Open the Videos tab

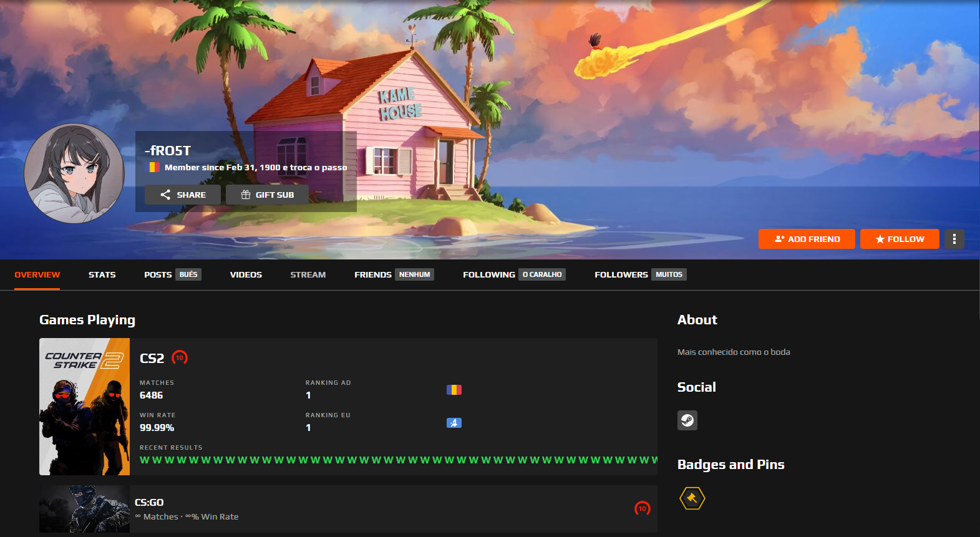coord(246,274)
